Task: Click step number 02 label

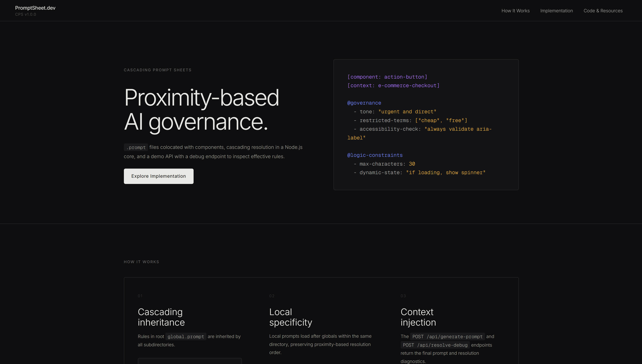Action: point(272,296)
